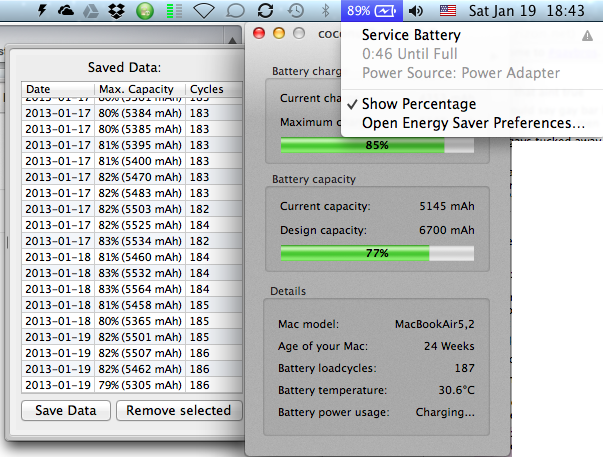The image size is (603, 457).
Task: Open the dark cloud menu bar icon
Action: click(x=66, y=11)
